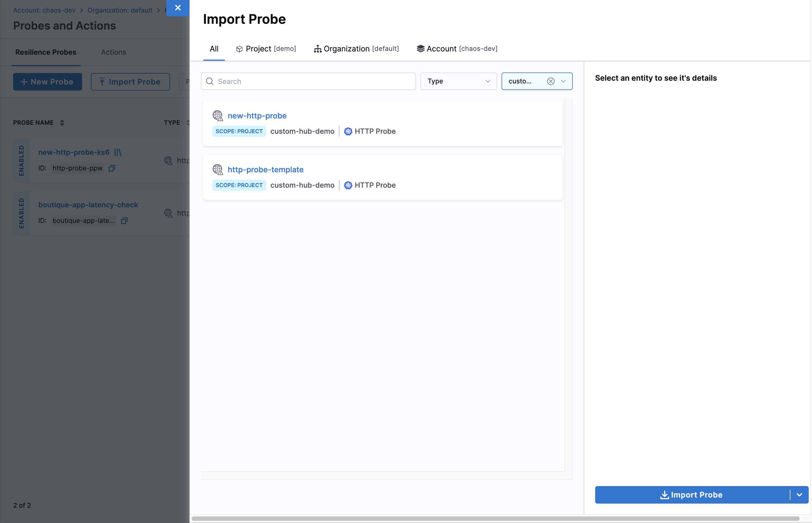This screenshot has width=812, height=523.
Task: Click the download icon inside Import Probe button
Action: tap(664, 495)
